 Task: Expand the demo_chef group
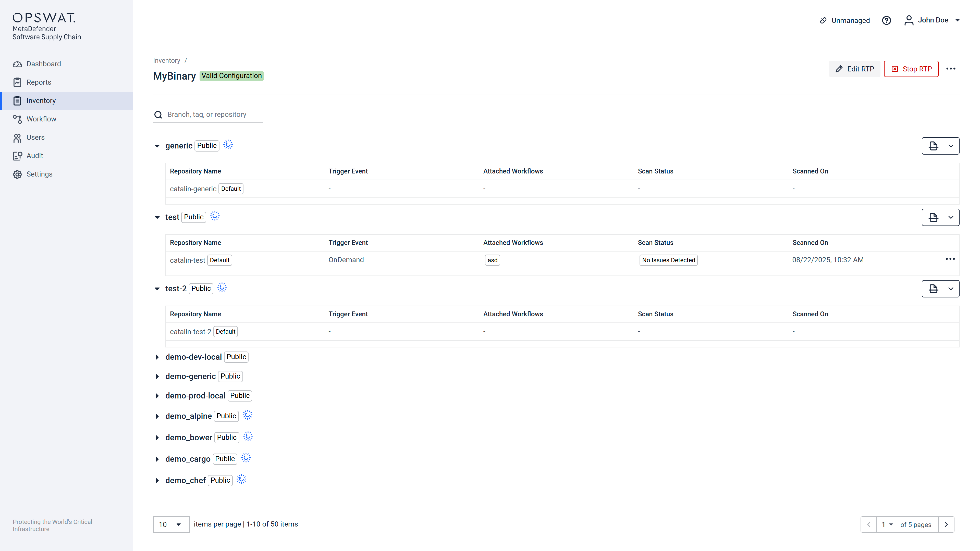coord(157,481)
